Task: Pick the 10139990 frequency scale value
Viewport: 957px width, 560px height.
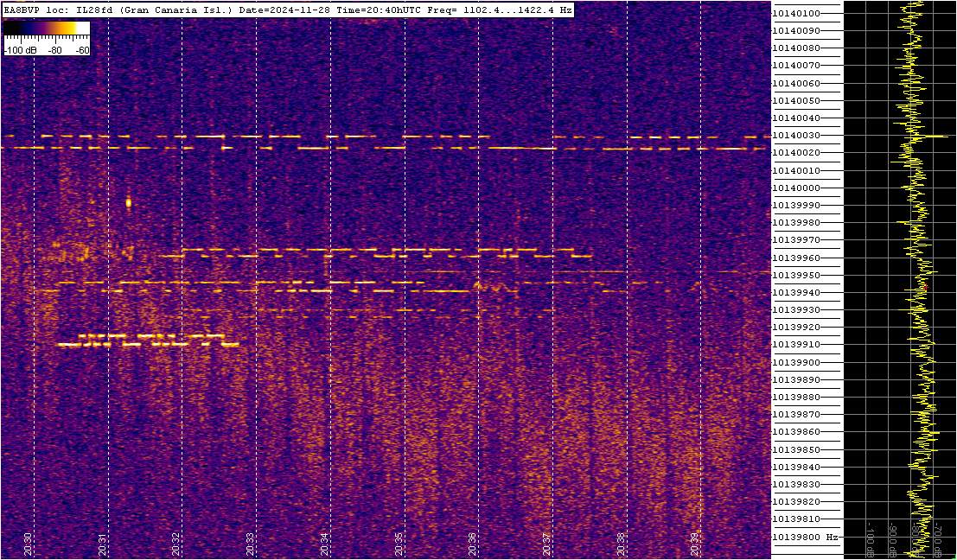Action: 796,205
